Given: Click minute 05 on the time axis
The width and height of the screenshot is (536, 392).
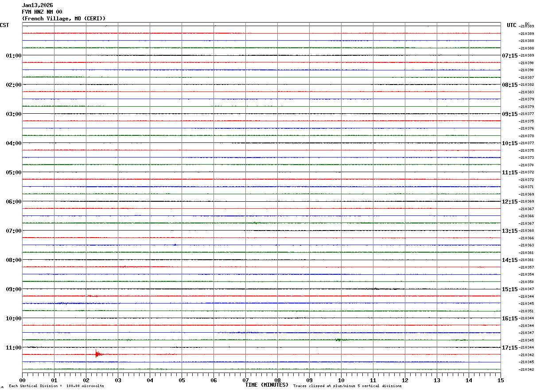Looking at the screenshot, I should click(182, 380).
